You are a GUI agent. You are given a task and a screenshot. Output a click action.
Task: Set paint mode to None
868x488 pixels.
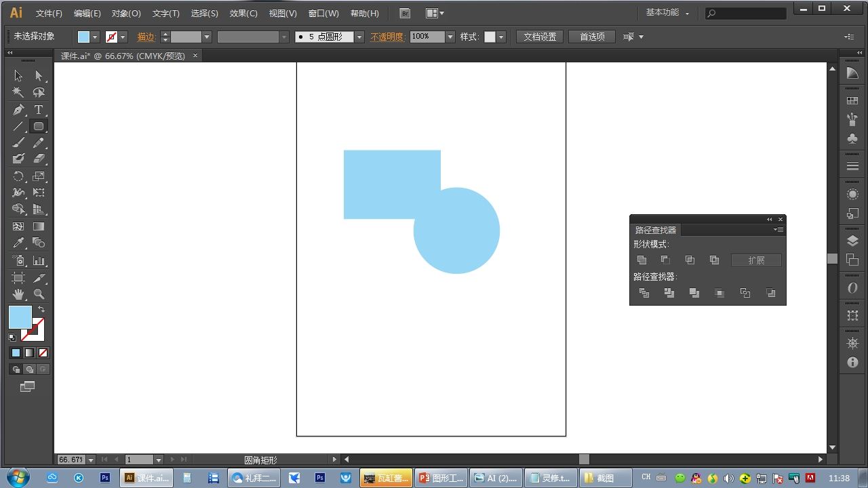click(x=43, y=353)
